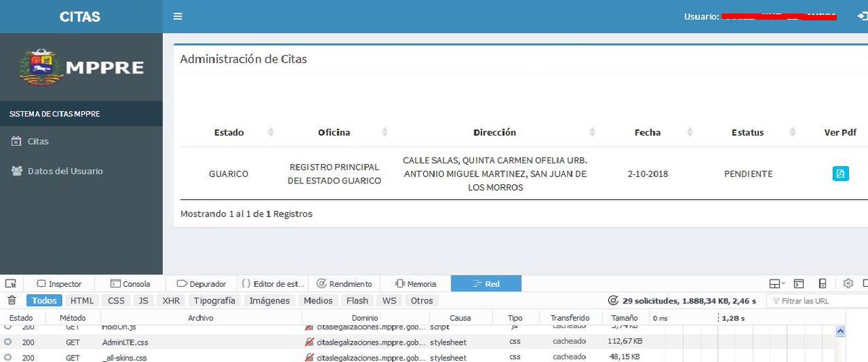The height and width of the screenshot is (362, 868).
Task: Sort network requests by the Transferido column
Action: [570, 318]
